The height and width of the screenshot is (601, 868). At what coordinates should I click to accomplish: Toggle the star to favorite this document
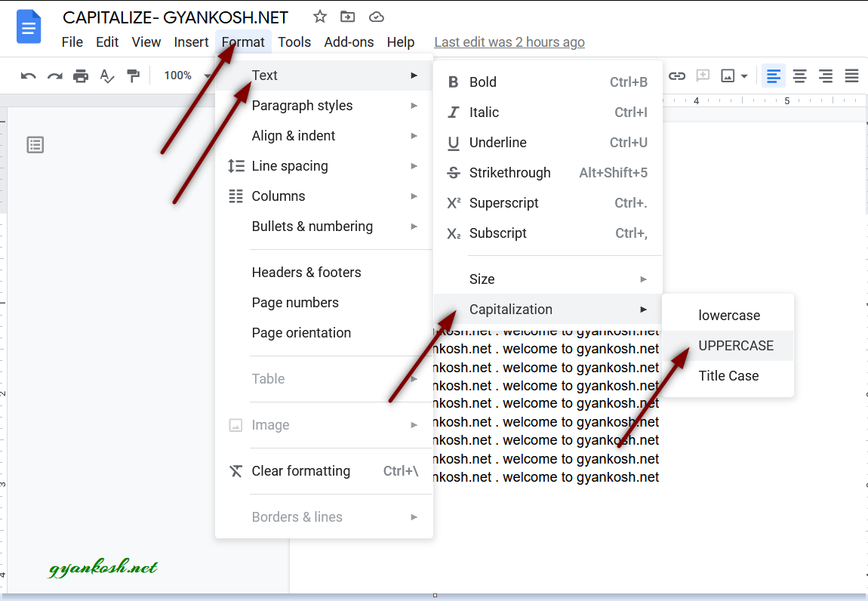[319, 16]
